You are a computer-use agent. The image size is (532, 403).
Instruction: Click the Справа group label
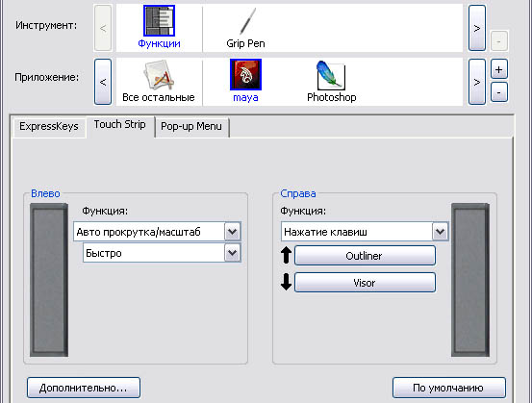point(298,193)
